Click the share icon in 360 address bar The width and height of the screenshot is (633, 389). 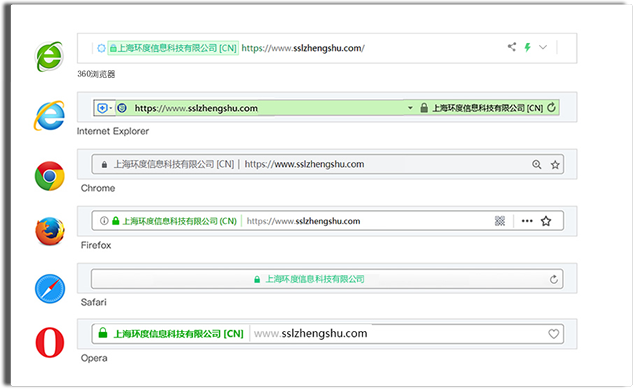[512, 47]
